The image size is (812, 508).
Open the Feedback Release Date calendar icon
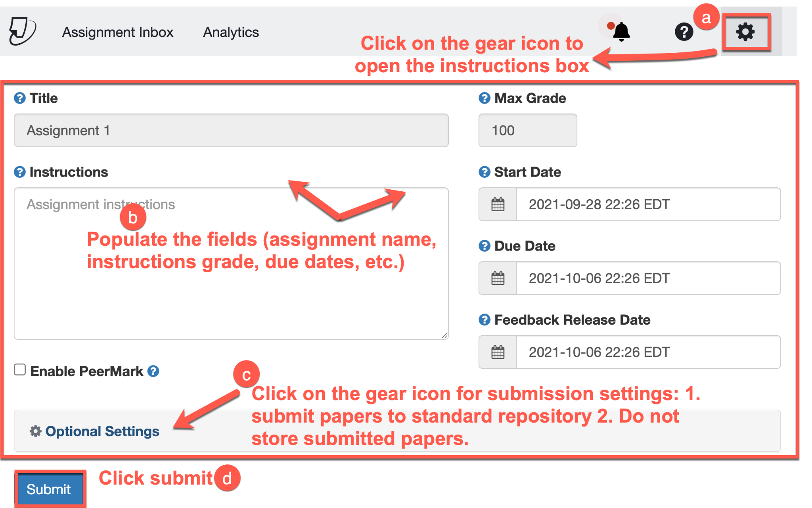498,352
